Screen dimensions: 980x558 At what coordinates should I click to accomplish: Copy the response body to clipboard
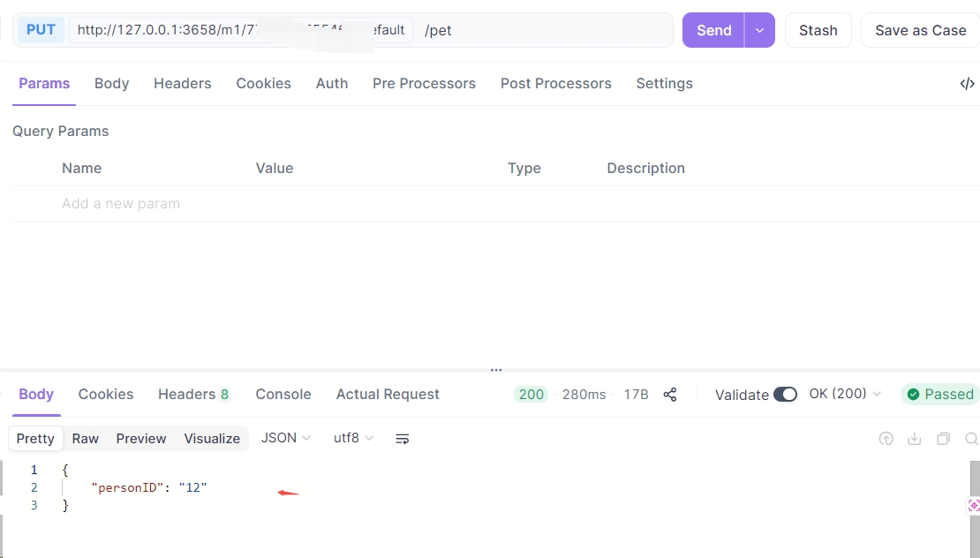(943, 439)
